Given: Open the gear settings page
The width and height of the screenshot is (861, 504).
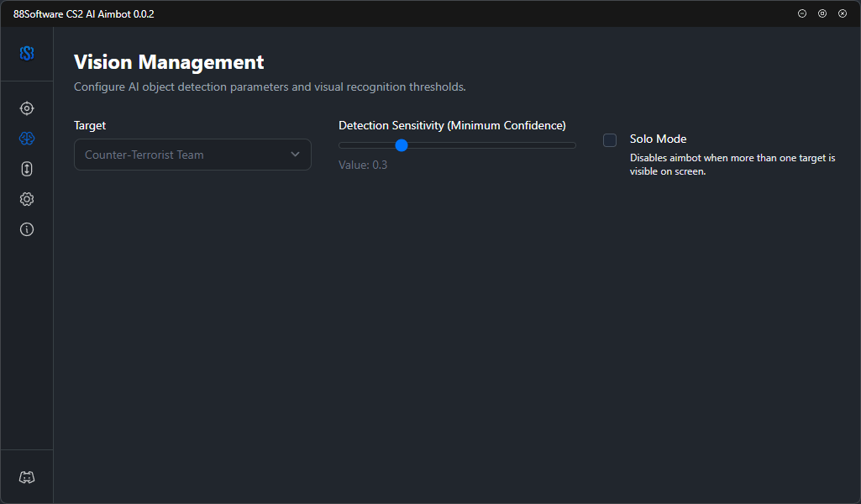Looking at the screenshot, I should 27,199.
